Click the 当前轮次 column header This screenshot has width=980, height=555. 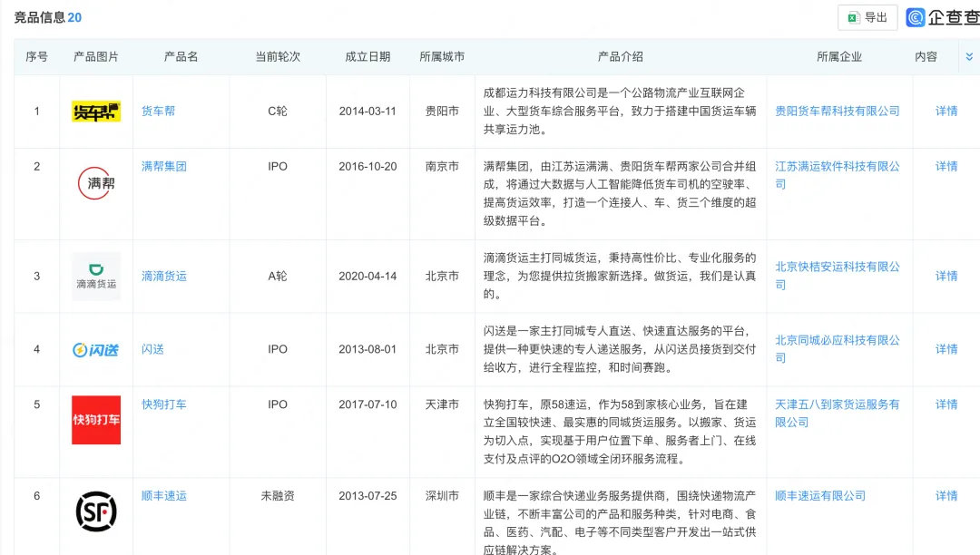[278, 57]
